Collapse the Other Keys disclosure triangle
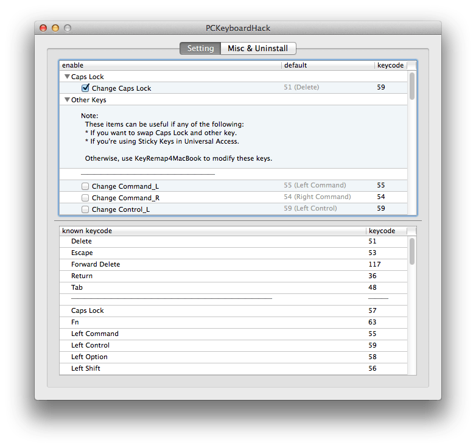The image size is (476, 448). (x=67, y=100)
